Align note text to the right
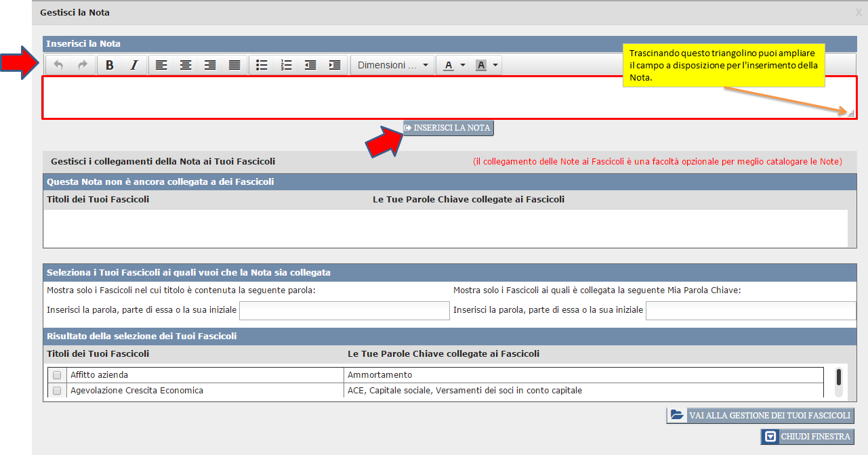 [210, 65]
